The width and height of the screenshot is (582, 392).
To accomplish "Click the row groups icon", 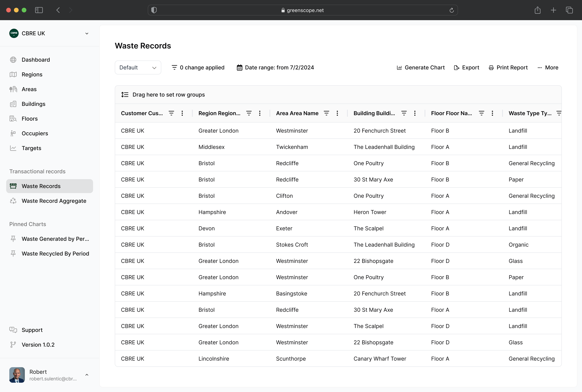I will (125, 95).
